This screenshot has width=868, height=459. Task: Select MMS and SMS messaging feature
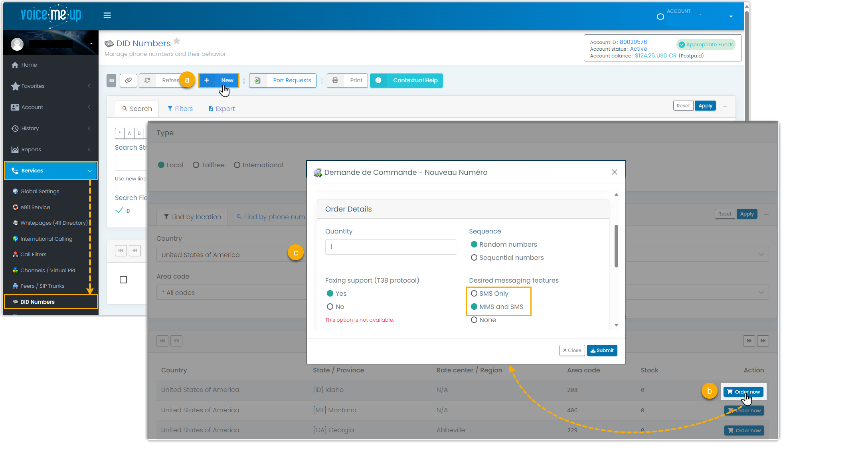(x=474, y=307)
